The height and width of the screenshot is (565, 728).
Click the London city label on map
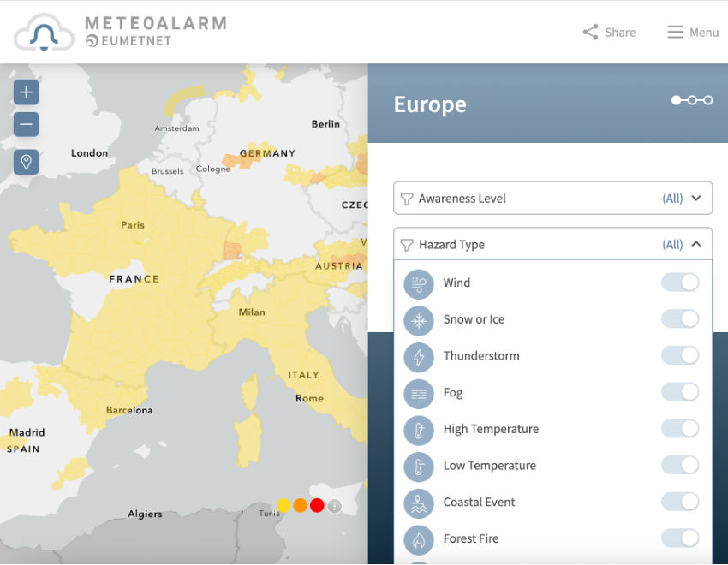click(89, 153)
